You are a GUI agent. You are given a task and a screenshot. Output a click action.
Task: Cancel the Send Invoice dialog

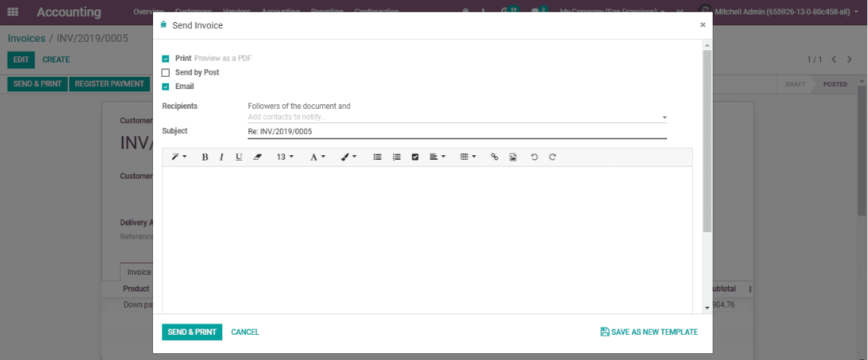[x=245, y=332]
